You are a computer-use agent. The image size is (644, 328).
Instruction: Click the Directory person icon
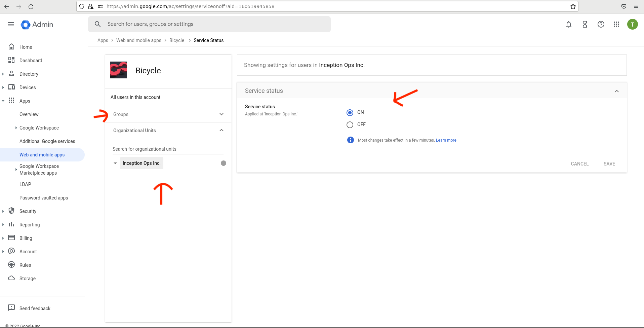tap(11, 74)
